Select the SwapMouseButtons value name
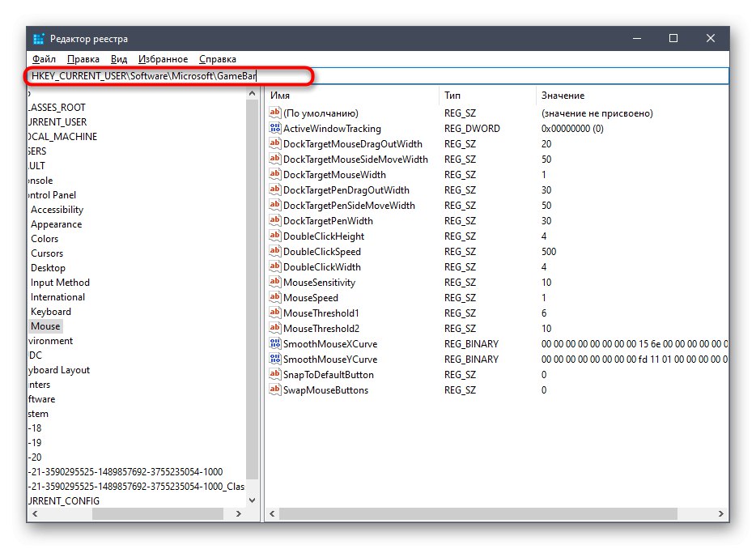The image size is (756, 549). 325,389
